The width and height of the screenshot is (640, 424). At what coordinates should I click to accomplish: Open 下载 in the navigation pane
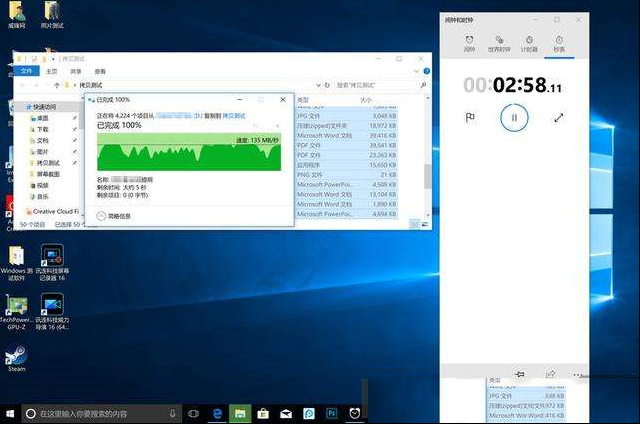pyautogui.click(x=42, y=129)
